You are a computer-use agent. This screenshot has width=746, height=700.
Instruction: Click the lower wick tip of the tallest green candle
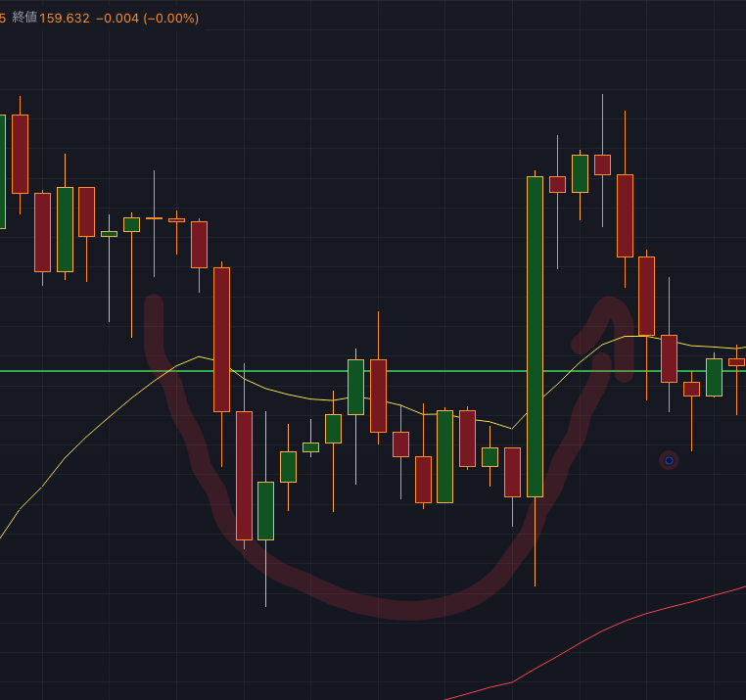[535, 584]
